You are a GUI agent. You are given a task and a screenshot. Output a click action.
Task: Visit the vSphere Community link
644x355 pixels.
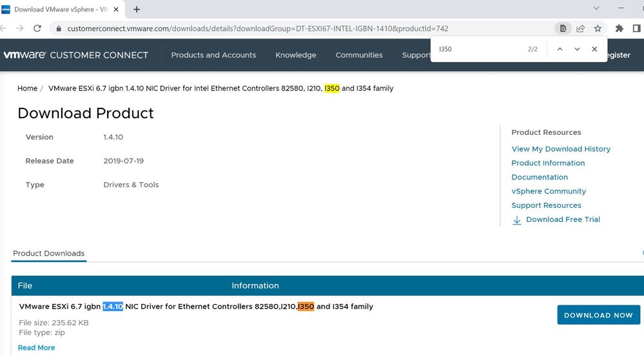pyautogui.click(x=549, y=191)
